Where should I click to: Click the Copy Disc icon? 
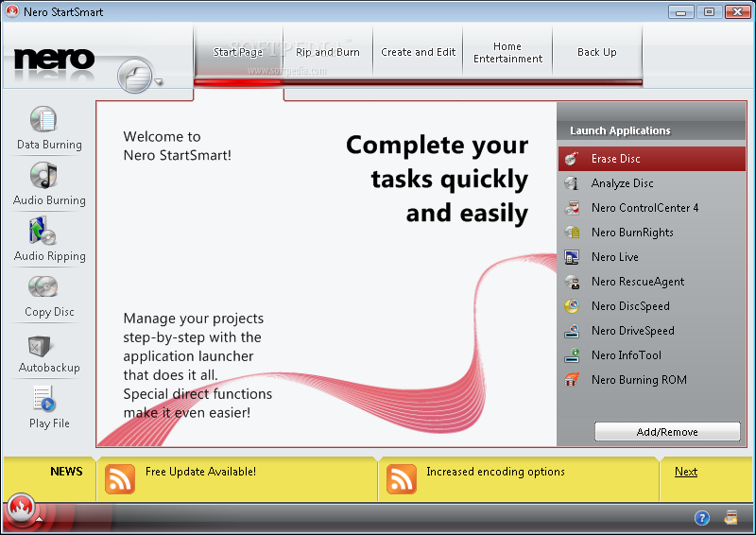click(43, 287)
